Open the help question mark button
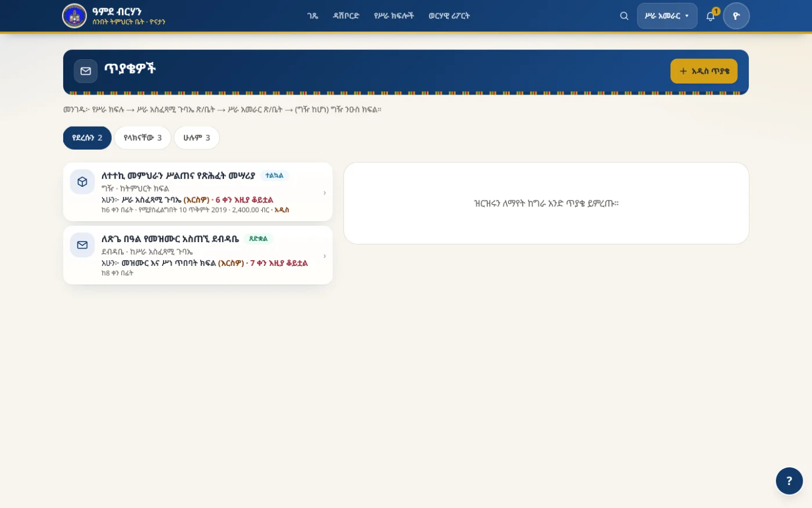This screenshot has height=508, width=812. tap(789, 481)
